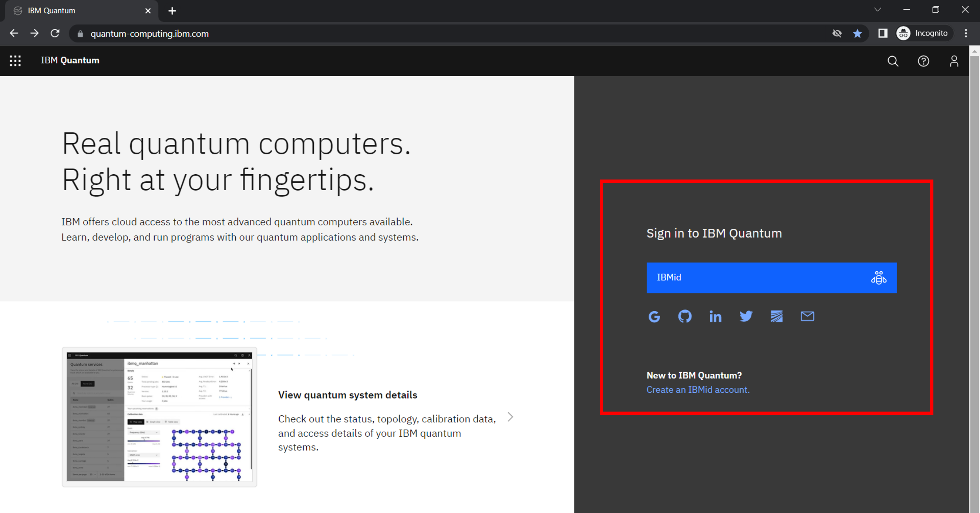
Task: Click the bookmark star icon
Action: pyautogui.click(x=857, y=33)
